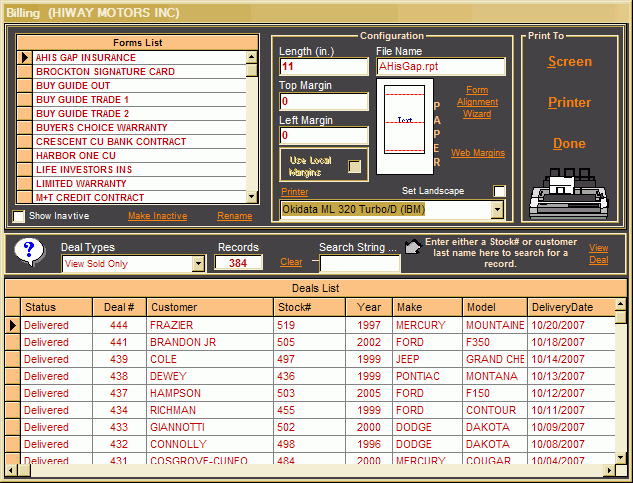Image resolution: width=633 pixels, height=483 pixels.
Task: Click the row selector arrow beside AHIS GAP INSURANCE
Action: coord(25,58)
